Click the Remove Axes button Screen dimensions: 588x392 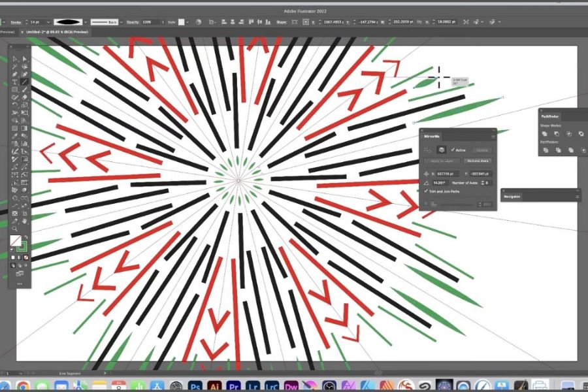[478, 161]
